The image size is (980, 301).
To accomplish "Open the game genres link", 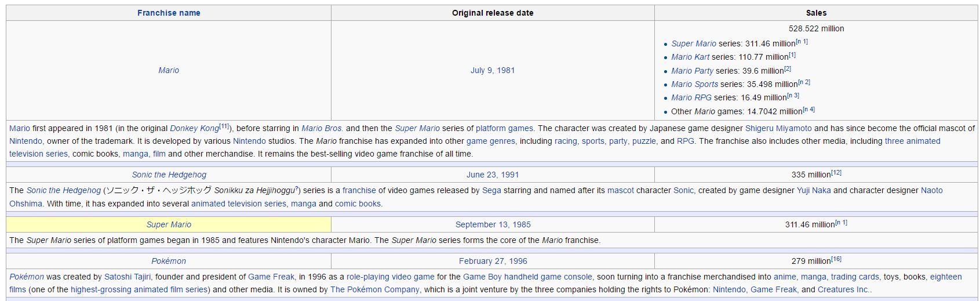I will point(491,141).
